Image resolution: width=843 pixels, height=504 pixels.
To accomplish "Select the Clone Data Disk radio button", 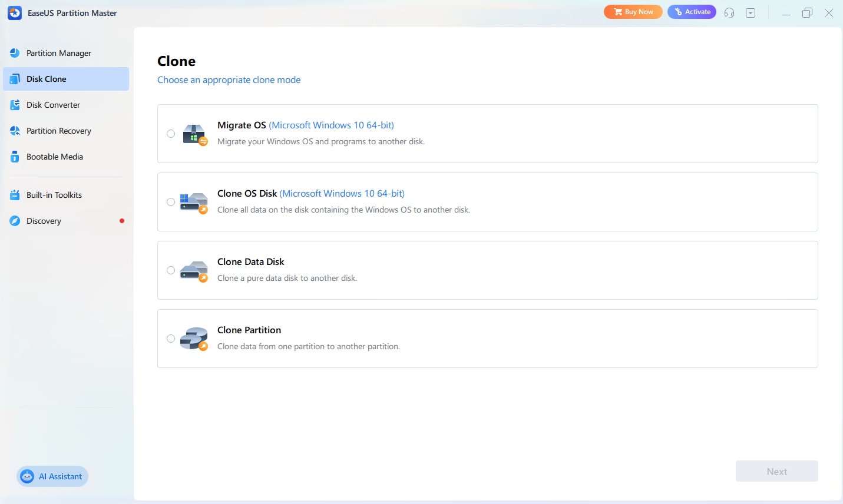I will (171, 270).
